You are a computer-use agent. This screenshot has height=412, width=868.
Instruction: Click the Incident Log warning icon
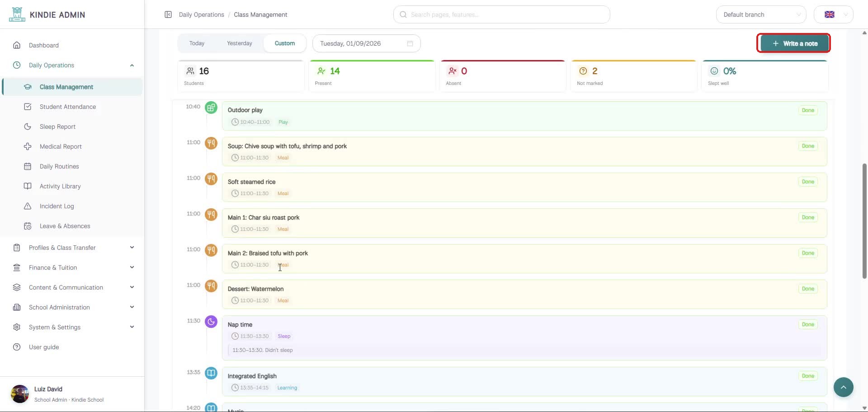tap(28, 206)
